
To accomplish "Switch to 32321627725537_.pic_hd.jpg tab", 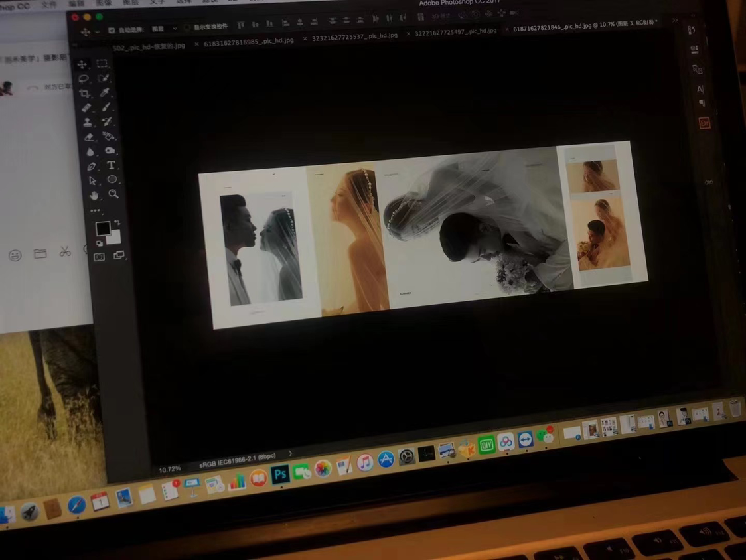I will tap(355, 36).
